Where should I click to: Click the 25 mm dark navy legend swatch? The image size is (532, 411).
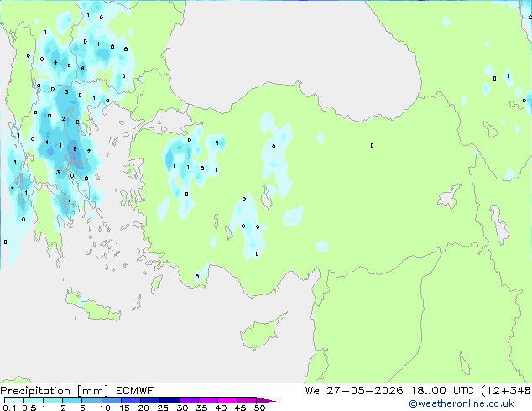click(x=170, y=400)
